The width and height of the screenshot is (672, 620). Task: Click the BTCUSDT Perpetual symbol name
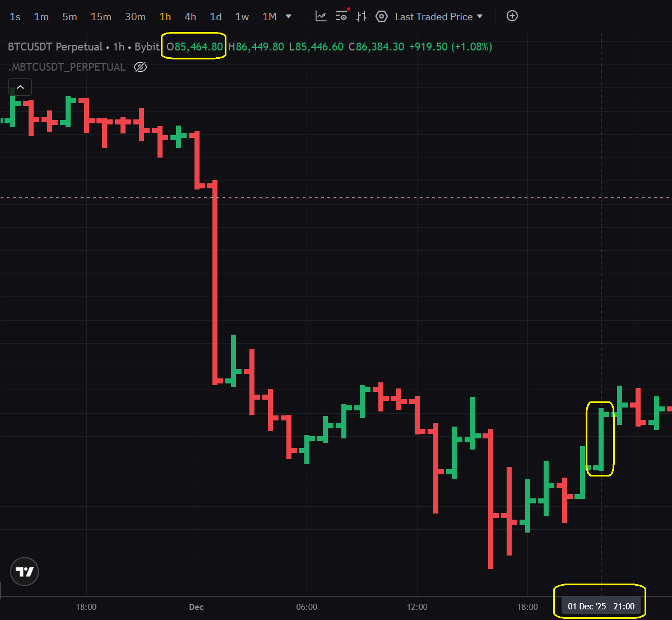coord(54,47)
